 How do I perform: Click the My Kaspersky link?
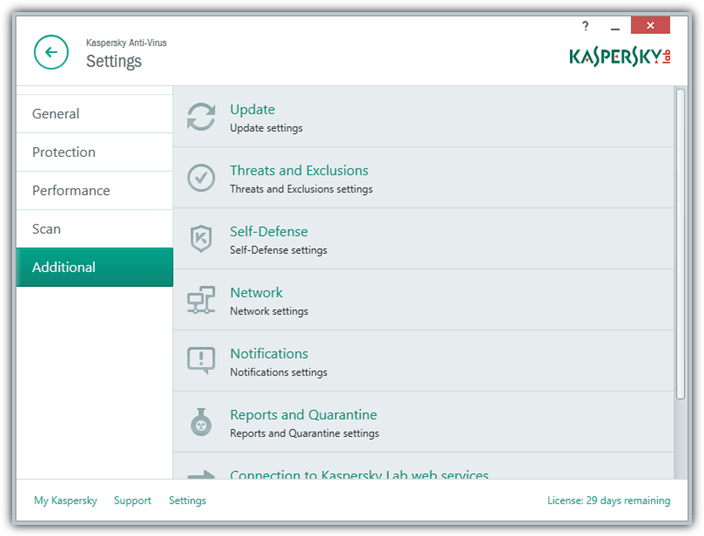(65, 500)
